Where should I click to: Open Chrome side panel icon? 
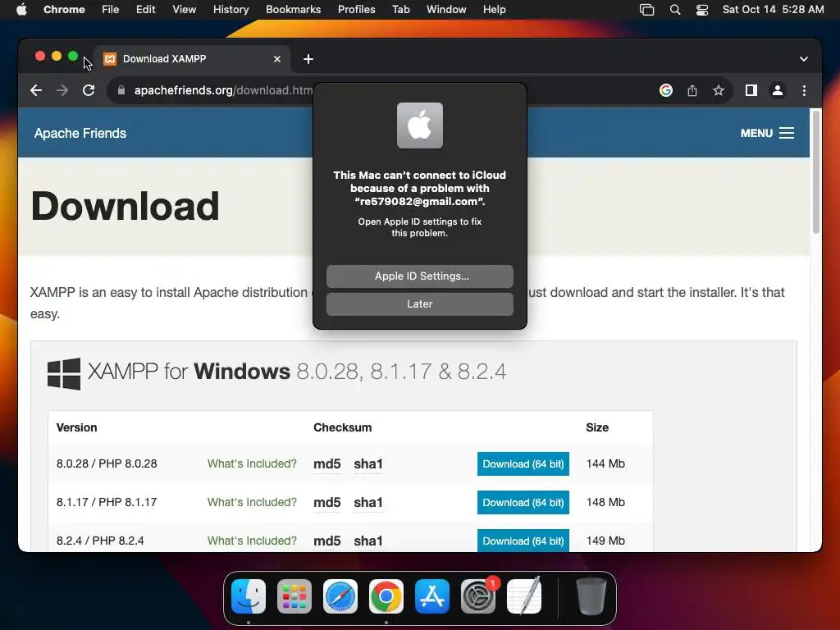tap(751, 90)
